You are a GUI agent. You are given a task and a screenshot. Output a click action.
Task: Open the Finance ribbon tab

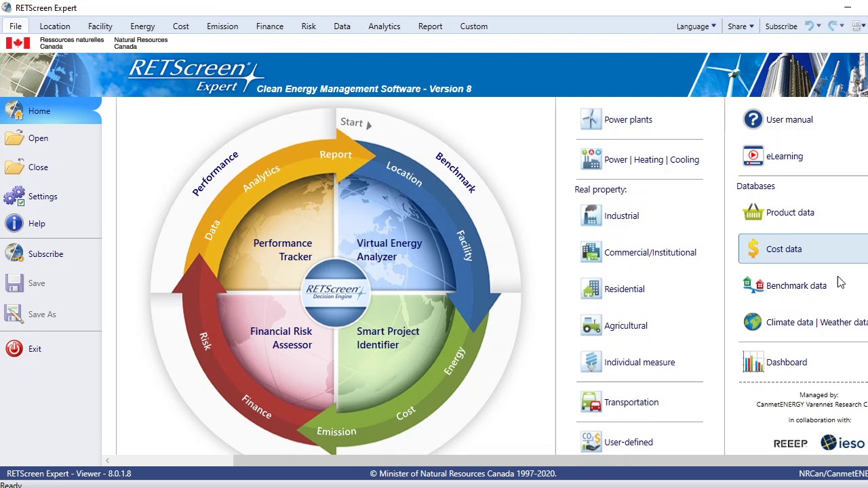[269, 26]
